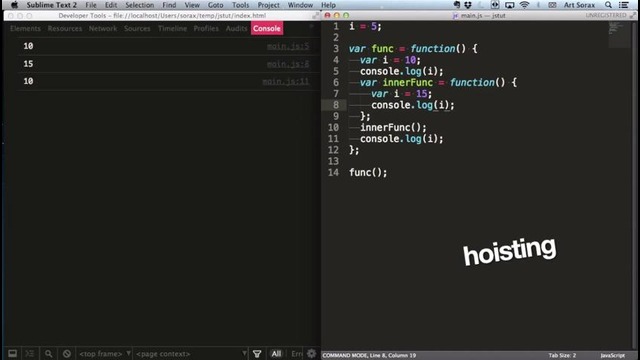Click the func(); call on line 14

point(368,173)
